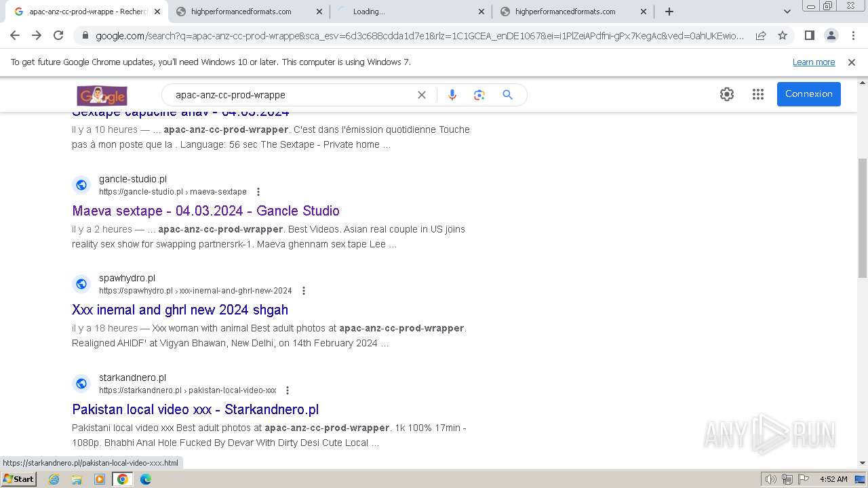868x488 pixels.
Task: Open Learn more link in update bar
Action: 814,62
